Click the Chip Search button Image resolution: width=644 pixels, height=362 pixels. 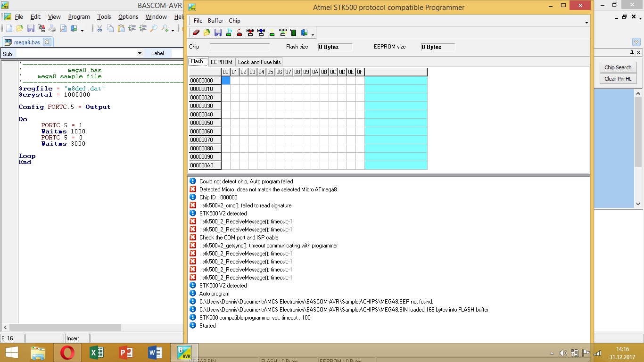click(618, 67)
